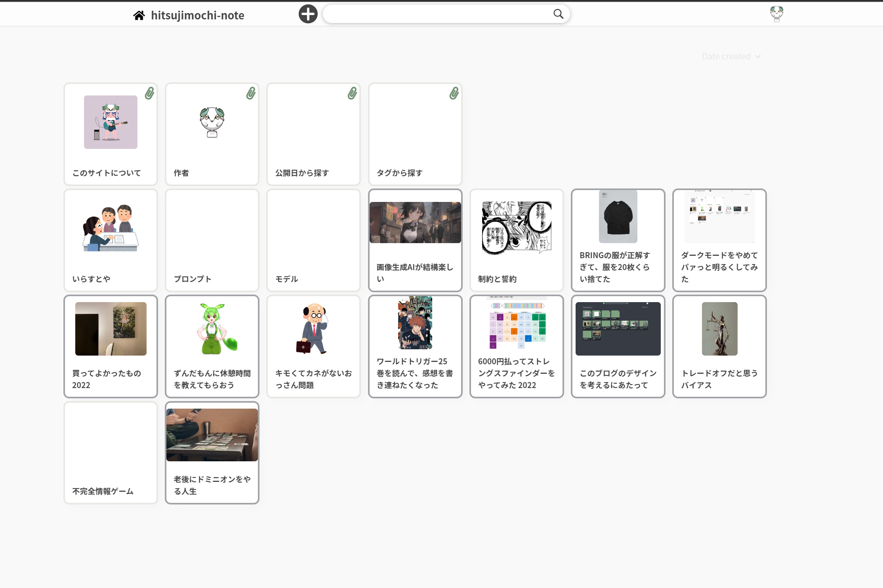Click the magnifying glass search icon
Viewport: 883px width, 588px height.
[x=558, y=14]
